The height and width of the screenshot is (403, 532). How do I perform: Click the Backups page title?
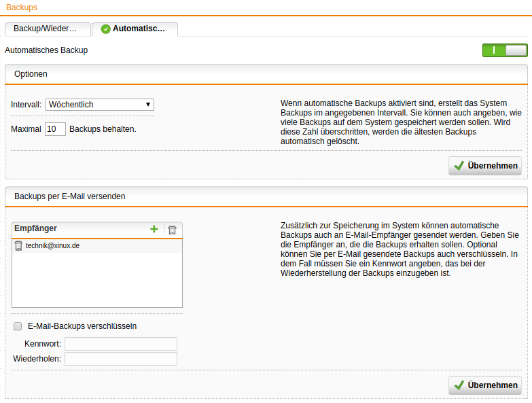click(x=22, y=7)
